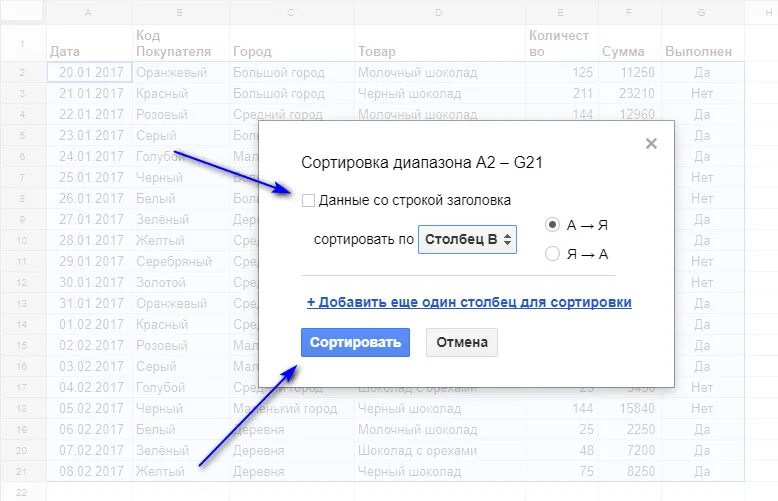778x501 pixels.
Task: Click the sum cell '7200'
Action: 630,450
